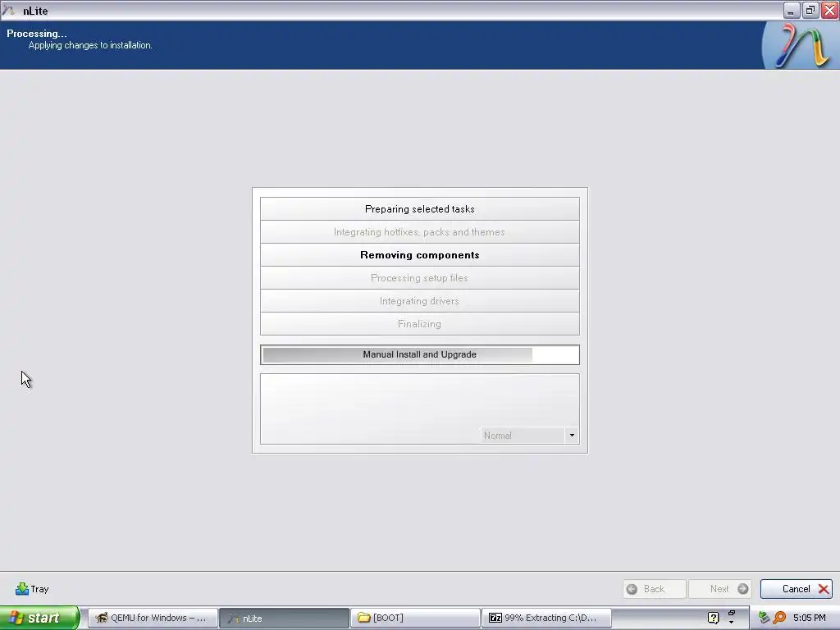The height and width of the screenshot is (630, 840).
Task: Select the Preparing selected tasks step
Action: click(419, 209)
